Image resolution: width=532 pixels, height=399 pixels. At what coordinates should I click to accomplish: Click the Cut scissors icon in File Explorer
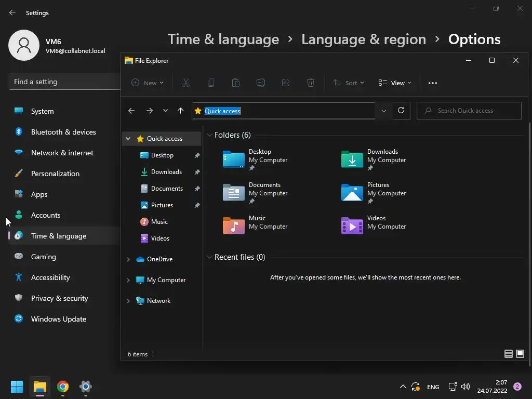click(x=186, y=83)
